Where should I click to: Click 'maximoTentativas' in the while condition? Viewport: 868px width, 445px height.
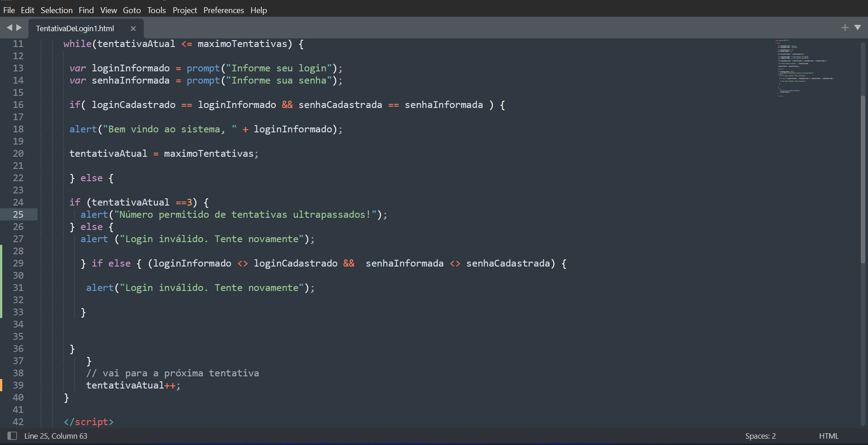(242, 44)
